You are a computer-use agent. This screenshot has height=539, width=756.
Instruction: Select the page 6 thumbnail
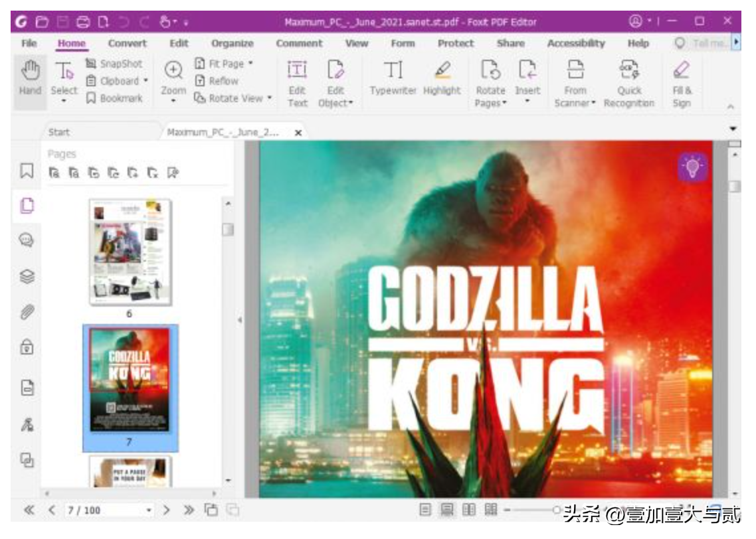[x=130, y=252]
